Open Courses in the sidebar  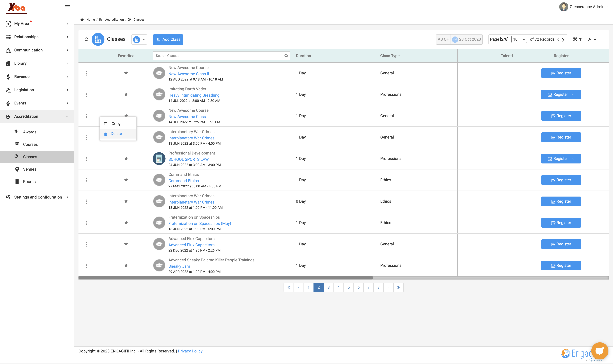pyautogui.click(x=30, y=144)
